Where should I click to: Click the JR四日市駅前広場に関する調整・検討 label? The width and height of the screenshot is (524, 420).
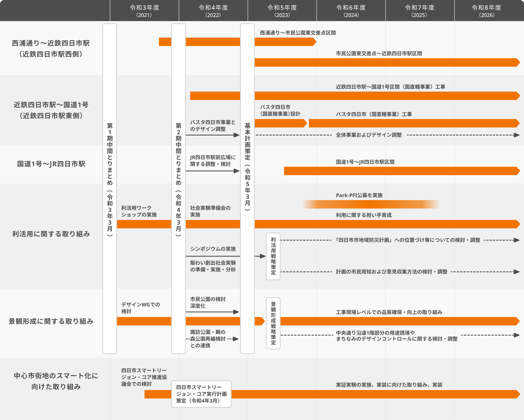click(213, 161)
